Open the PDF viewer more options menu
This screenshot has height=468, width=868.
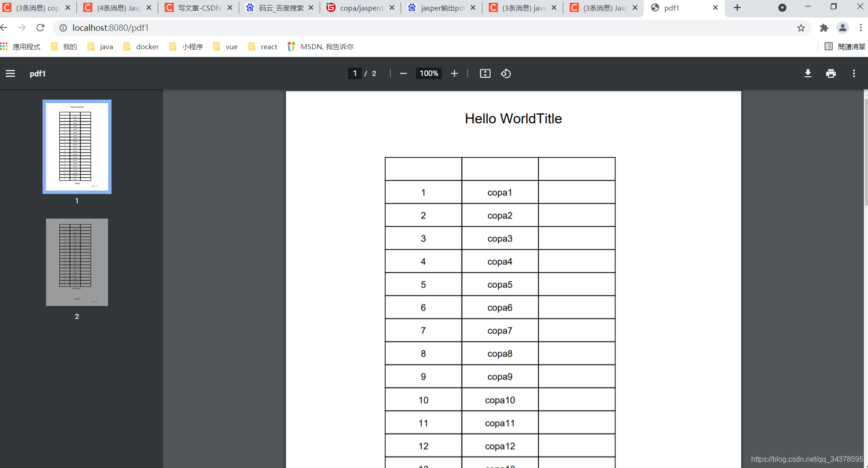854,73
